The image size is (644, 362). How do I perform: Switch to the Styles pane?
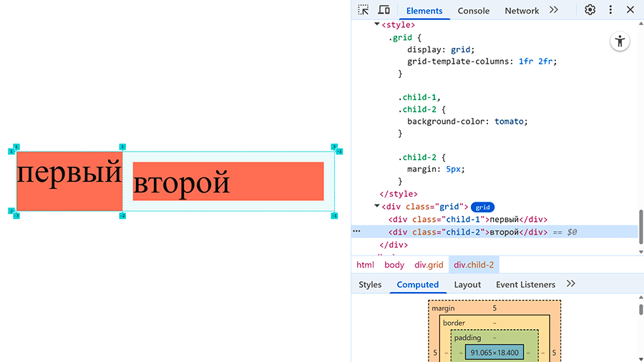pyautogui.click(x=370, y=285)
